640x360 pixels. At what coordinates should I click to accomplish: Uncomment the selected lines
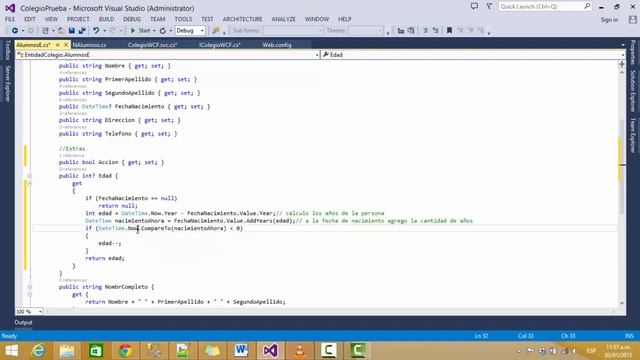tap(436, 31)
